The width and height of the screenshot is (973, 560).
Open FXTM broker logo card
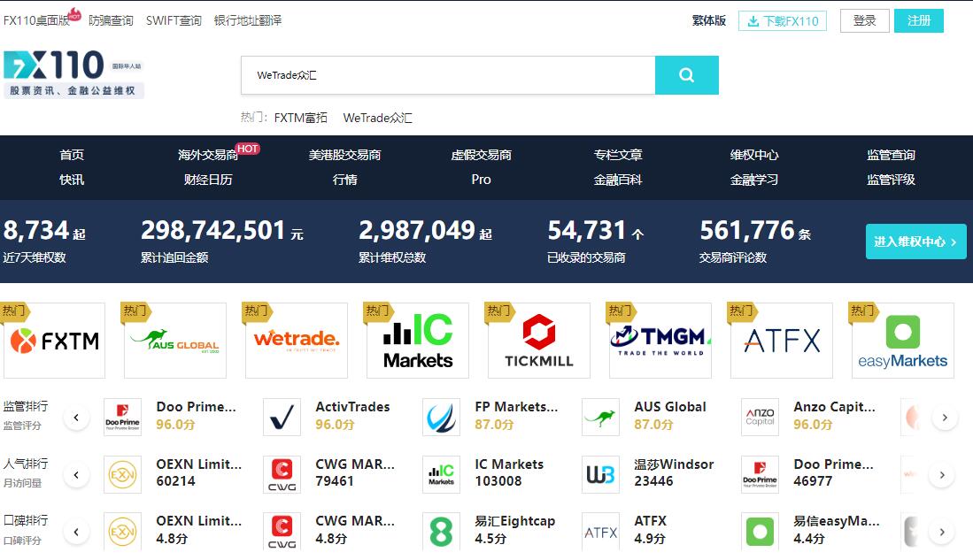[x=54, y=341]
